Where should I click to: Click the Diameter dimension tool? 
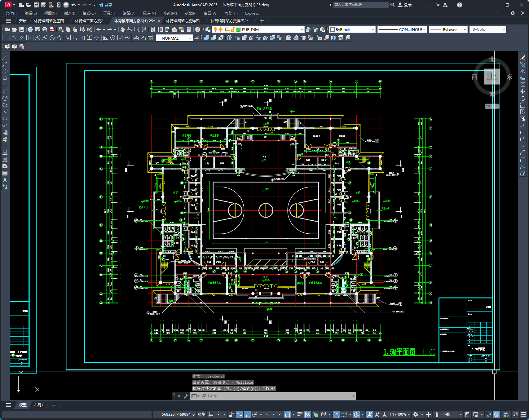tap(52, 38)
